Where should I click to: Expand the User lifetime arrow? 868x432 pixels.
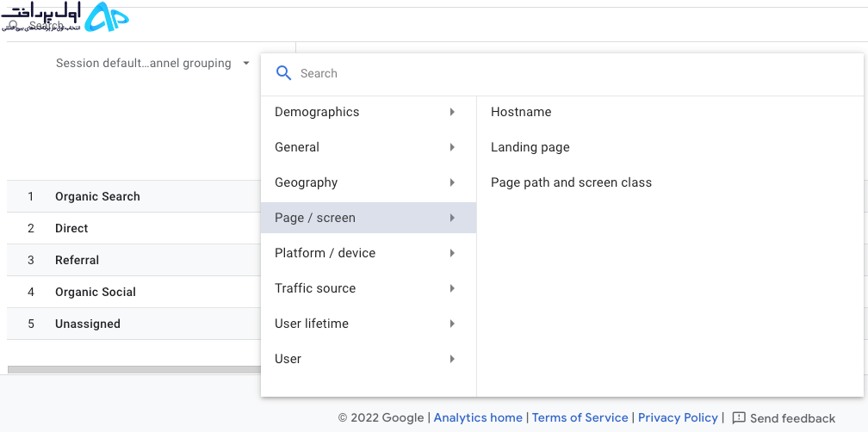452,324
